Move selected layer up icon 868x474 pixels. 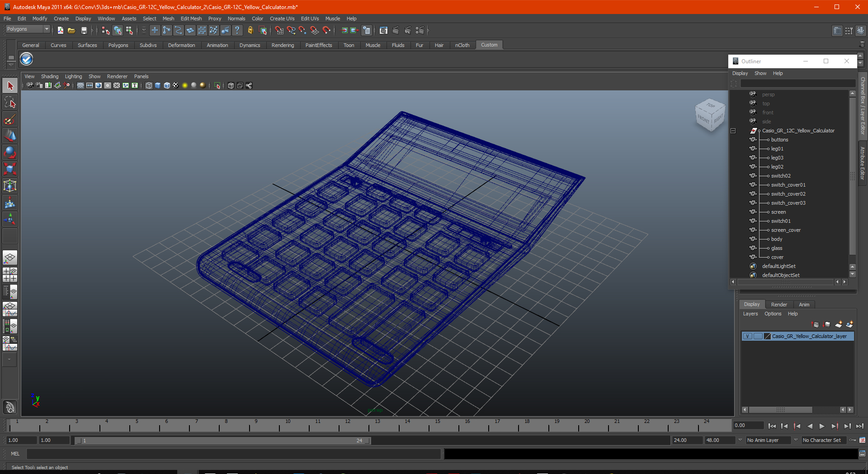tap(816, 324)
